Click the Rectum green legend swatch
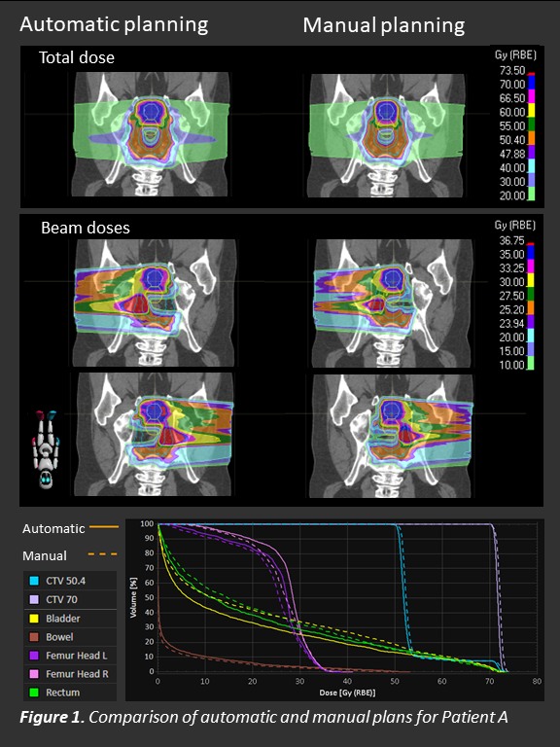 click(x=34, y=693)
